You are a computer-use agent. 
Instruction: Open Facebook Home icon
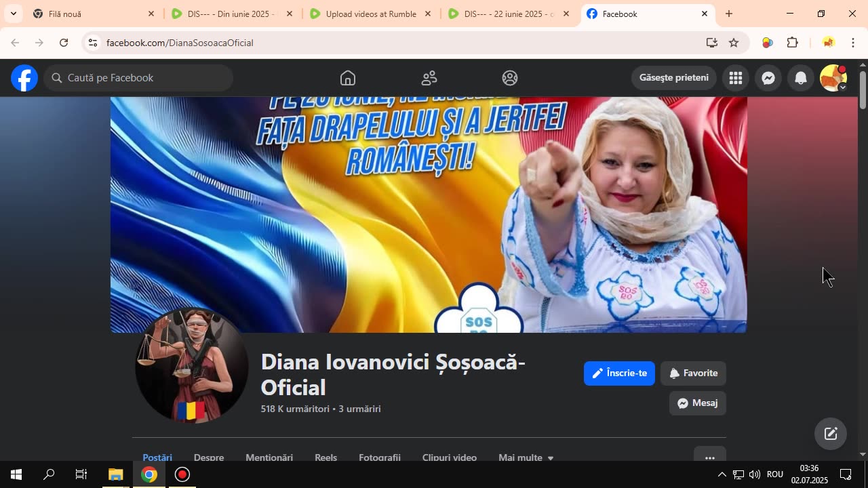(348, 78)
